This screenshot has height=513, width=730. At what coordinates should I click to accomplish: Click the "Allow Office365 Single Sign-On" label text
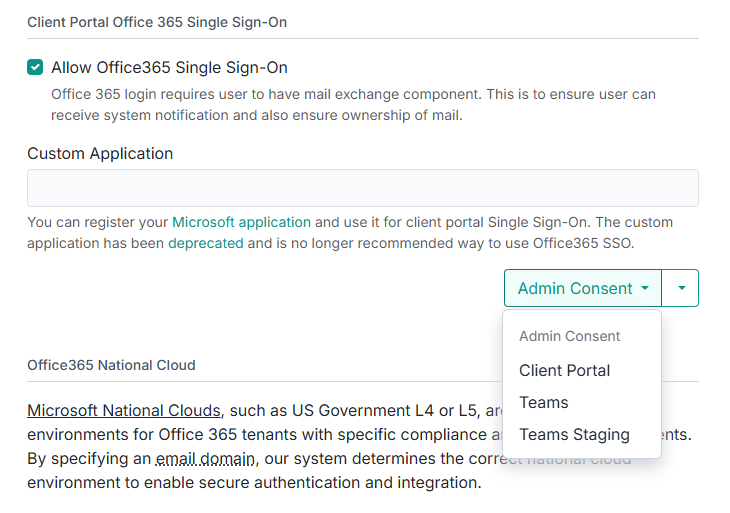(x=169, y=68)
